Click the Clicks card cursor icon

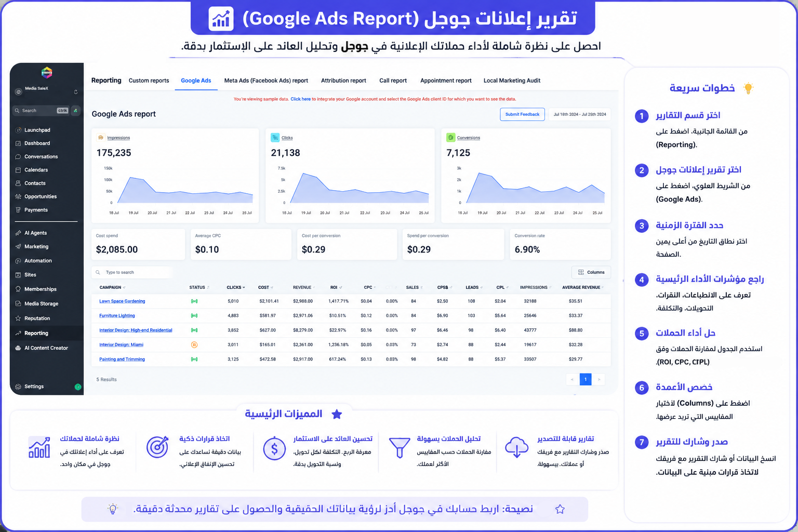(x=275, y=137)
